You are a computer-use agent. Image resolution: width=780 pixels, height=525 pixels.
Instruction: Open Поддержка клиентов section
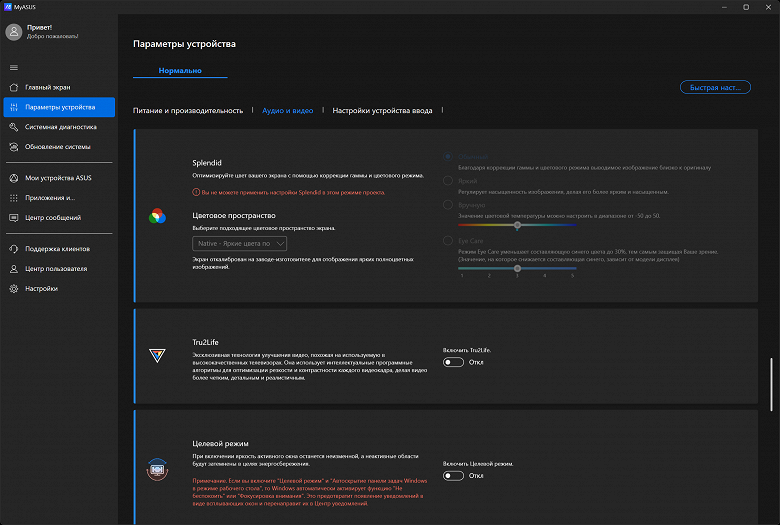57,249
